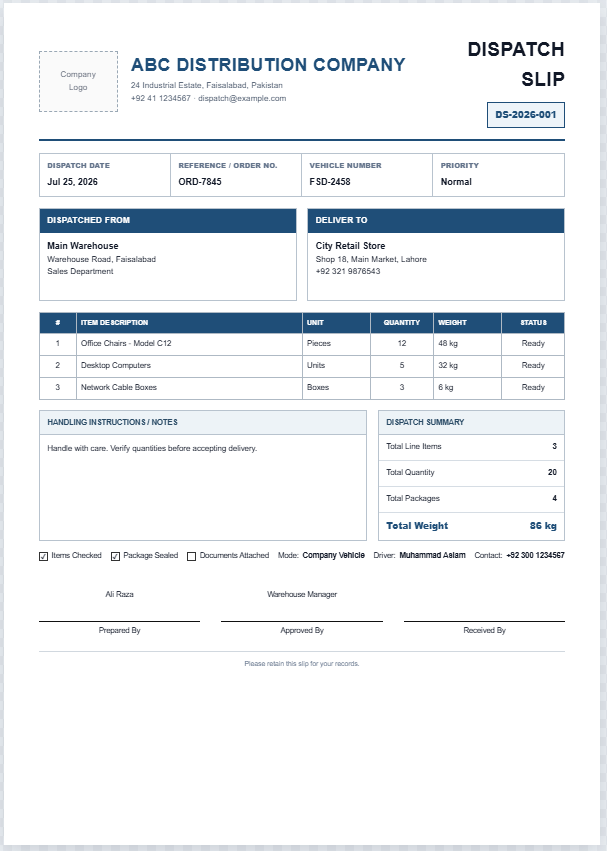Screen dimensions: 607x851
Task: Click the 6 kg weight cell
Action: click(467, 388)
